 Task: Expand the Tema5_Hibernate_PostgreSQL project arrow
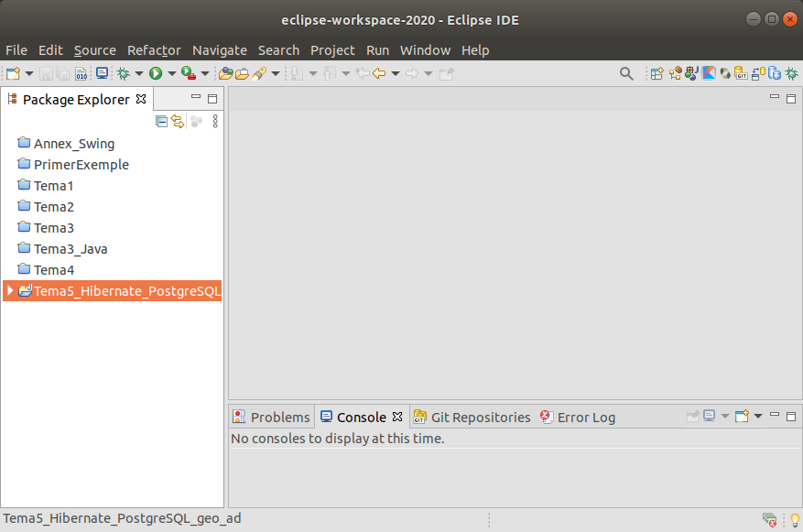click(x=10, y=290)
